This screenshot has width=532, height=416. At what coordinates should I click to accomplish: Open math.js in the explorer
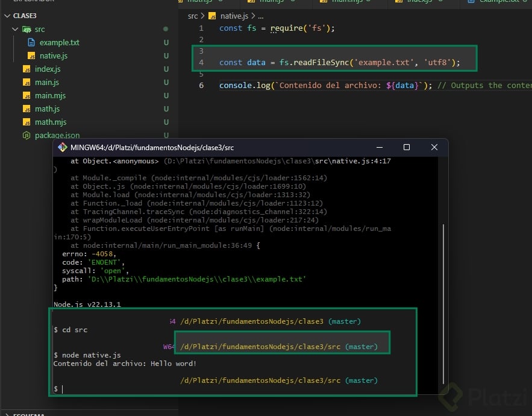pyautogui.click(x=47, y=109)
